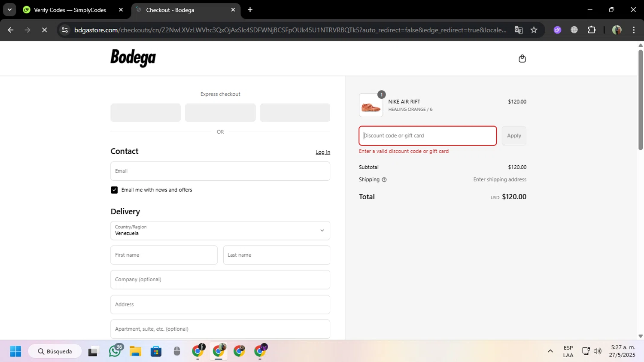
Task: Expand the Country/Region dropdown
Action: pos(220,231)
